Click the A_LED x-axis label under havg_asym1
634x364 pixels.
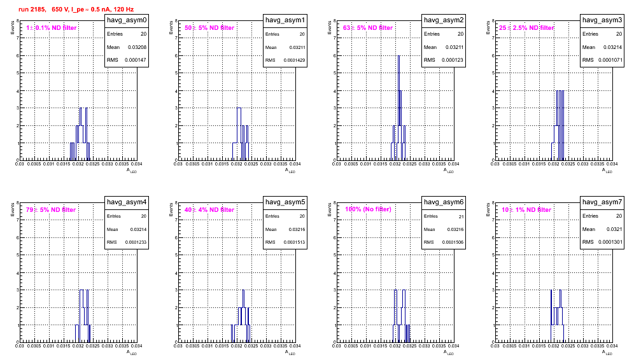(x=290, y=171)
